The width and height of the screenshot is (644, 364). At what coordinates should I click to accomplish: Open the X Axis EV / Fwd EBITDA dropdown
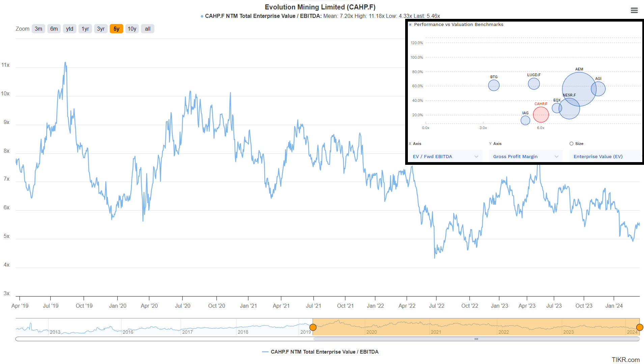coord(445,156)
